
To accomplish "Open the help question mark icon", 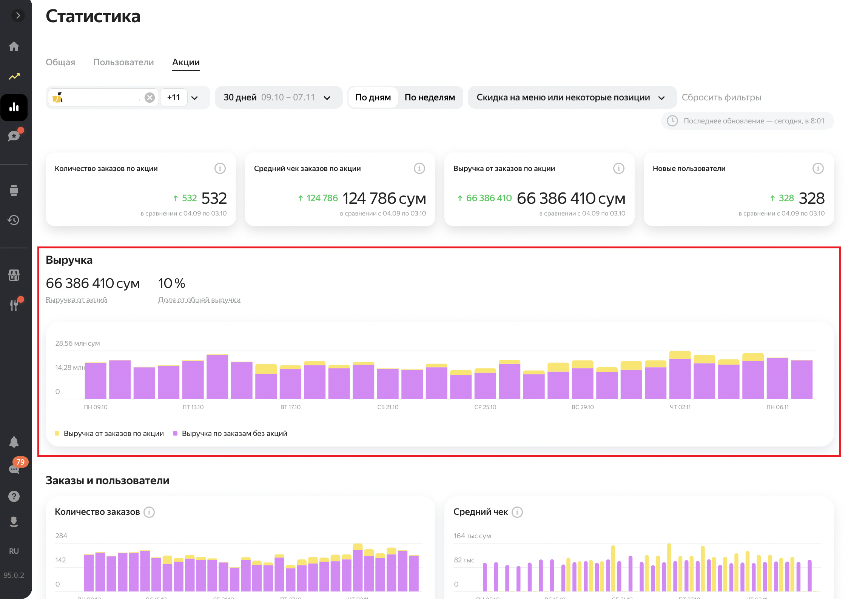I will click(x=14, y=496).
